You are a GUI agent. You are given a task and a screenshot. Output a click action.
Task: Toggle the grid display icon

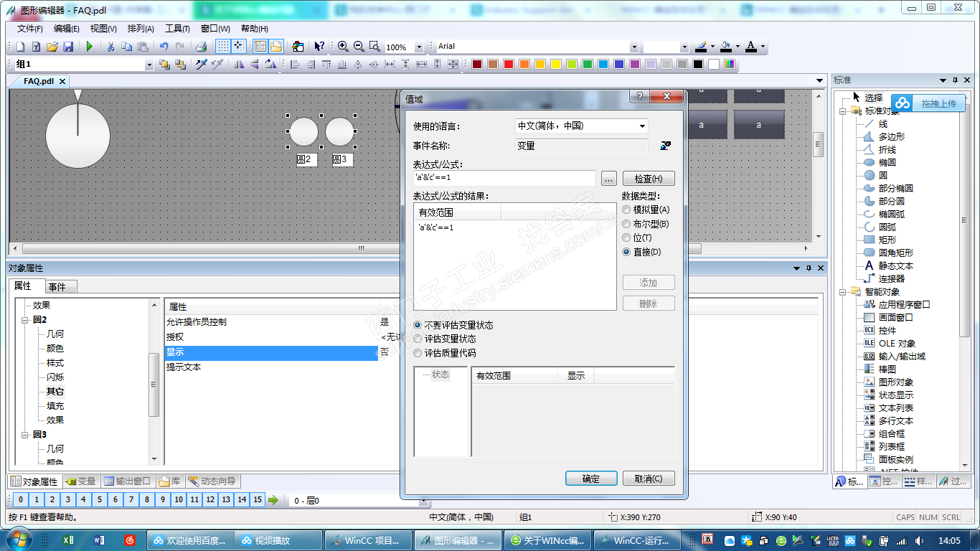223,47
